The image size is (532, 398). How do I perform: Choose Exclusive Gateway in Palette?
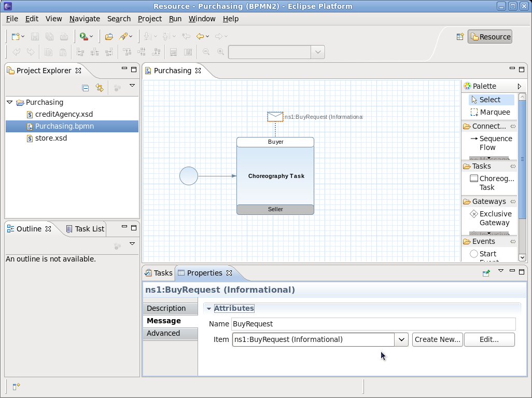pyautogui.click(x=491, y=218)
